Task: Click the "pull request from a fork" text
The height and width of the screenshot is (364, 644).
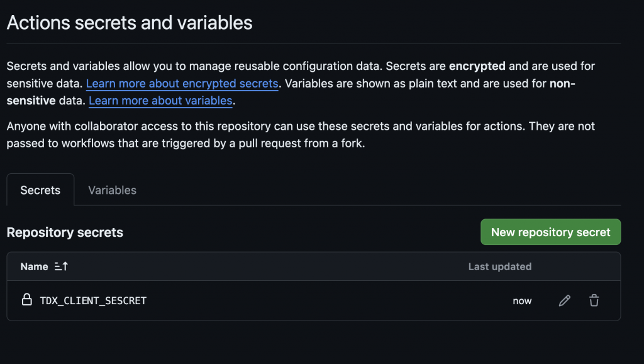Action: tap(302, 144)
